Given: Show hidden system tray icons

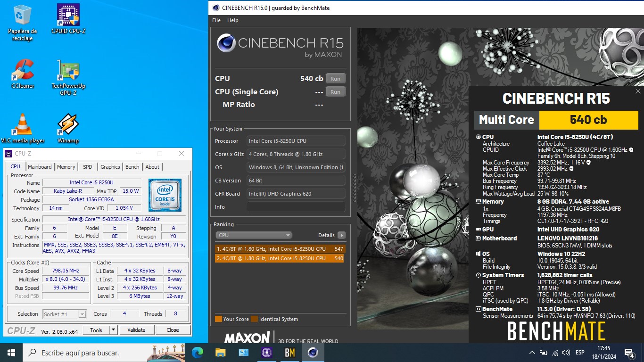Looking at the screenshot, I should 532,353.
